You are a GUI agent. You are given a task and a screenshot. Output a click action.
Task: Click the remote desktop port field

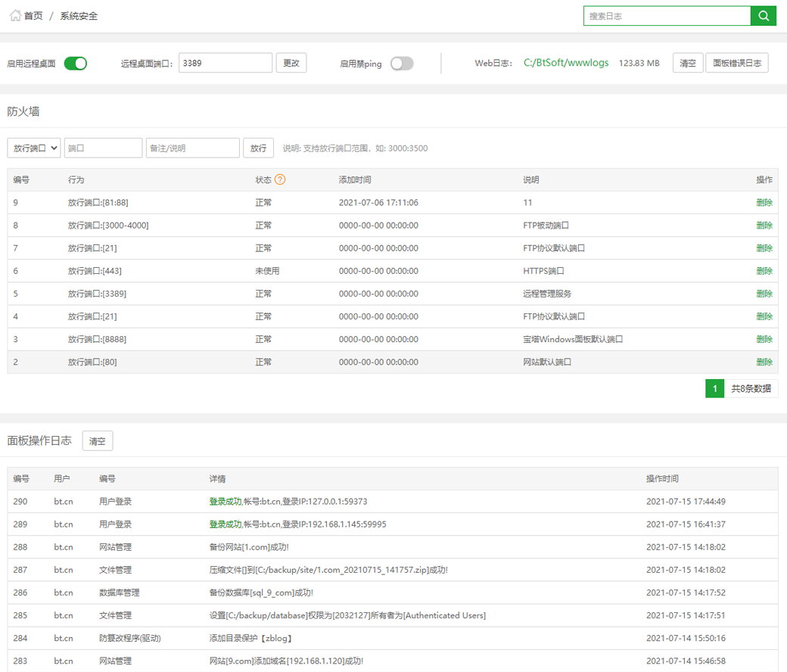(225, 64)
